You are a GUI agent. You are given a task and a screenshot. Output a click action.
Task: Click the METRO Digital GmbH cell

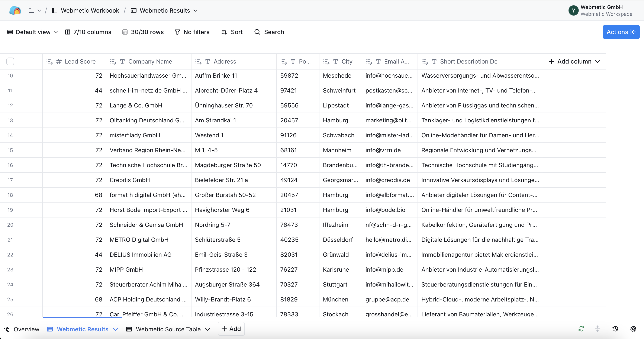tap(149, 240)
